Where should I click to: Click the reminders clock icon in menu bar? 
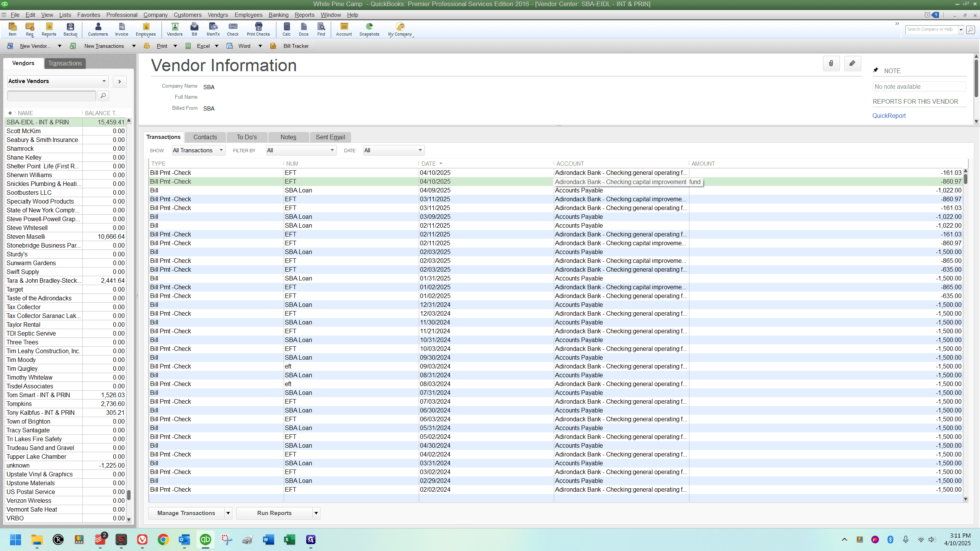tap(927, 15)
